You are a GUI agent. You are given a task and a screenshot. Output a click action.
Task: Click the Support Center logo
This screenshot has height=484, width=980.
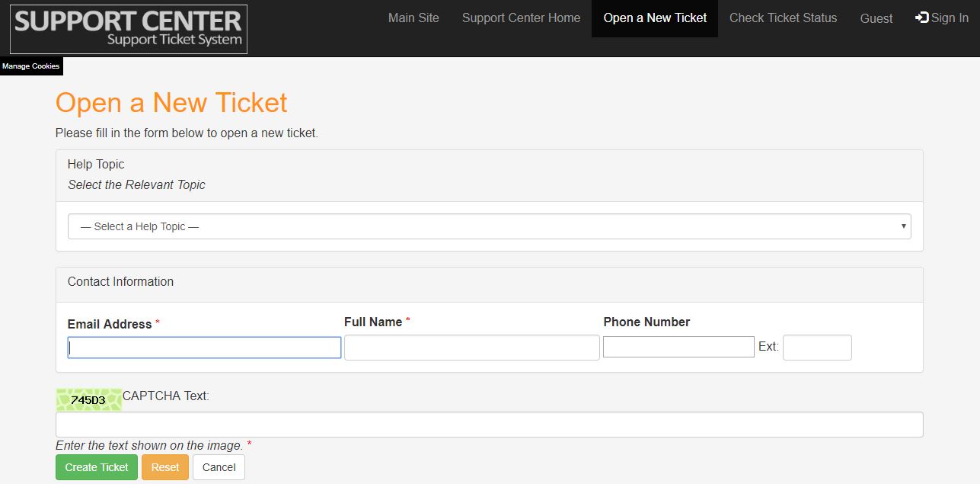coord(128,29)
